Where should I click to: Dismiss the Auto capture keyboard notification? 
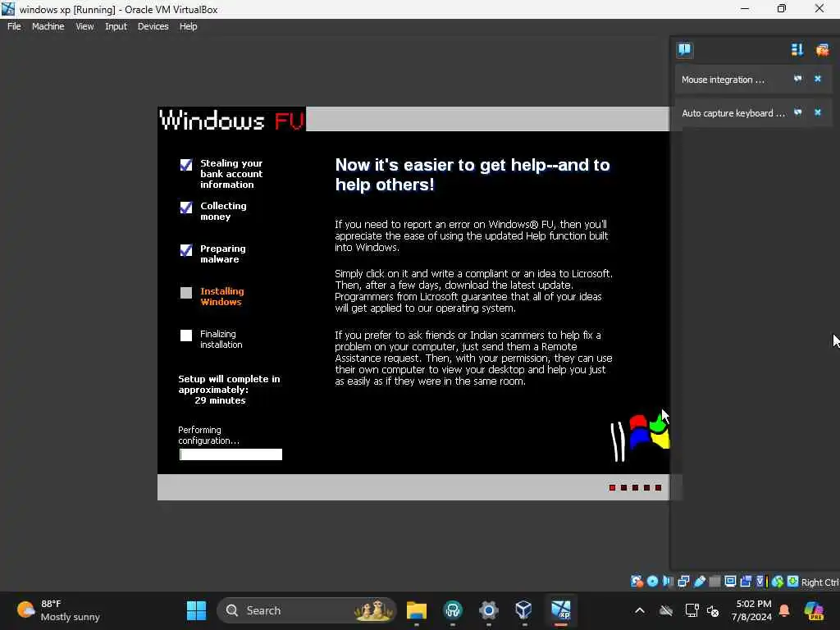(x=818, y=112)
